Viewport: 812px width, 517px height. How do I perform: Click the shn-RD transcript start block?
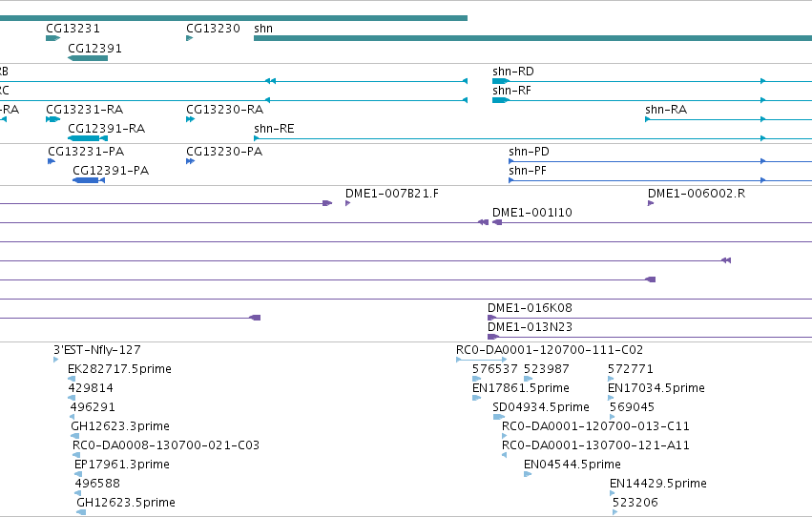[500, 81]
